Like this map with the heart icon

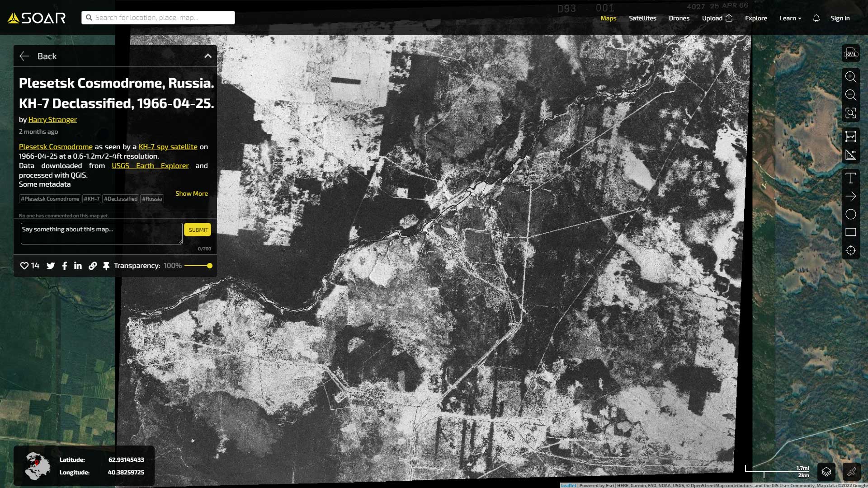(24, 266)
